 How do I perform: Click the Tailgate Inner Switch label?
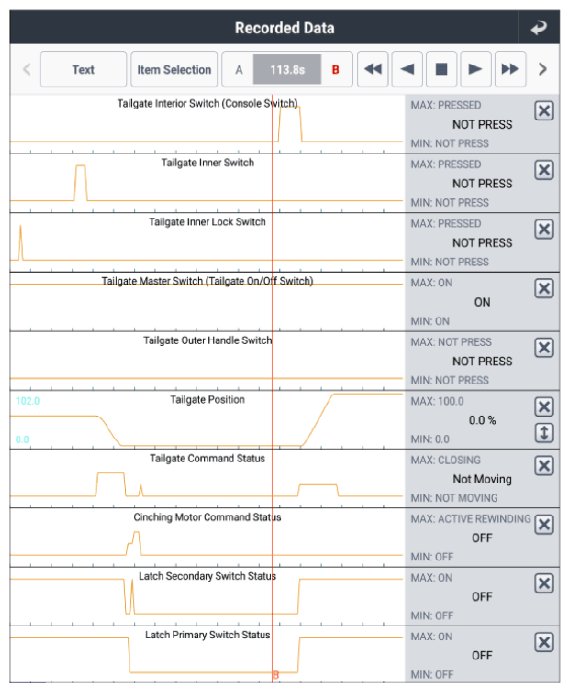click(207, 163)
